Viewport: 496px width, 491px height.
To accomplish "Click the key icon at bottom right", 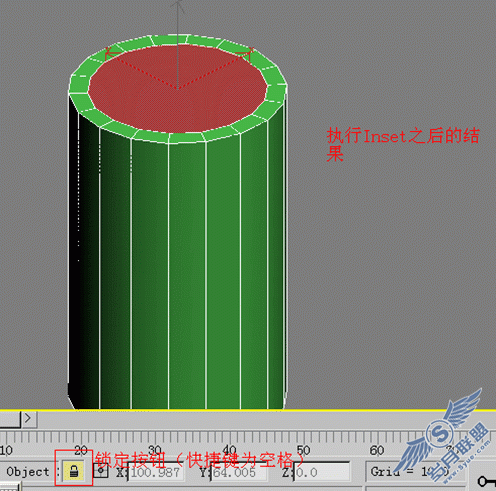I will [486, 481].
